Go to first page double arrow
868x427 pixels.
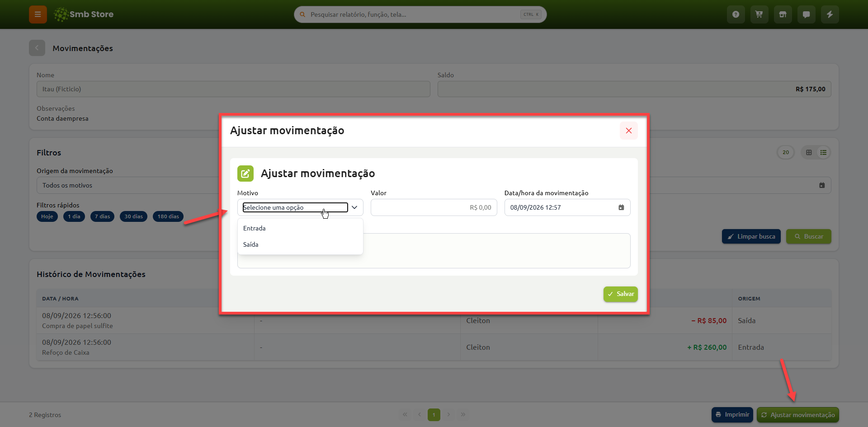[x=405, y=415]
